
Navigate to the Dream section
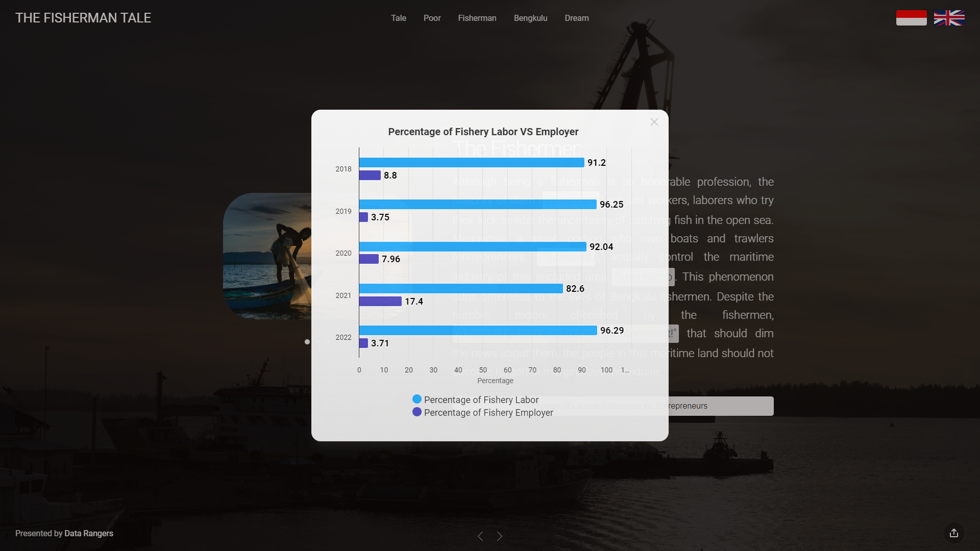coord(576,18)
